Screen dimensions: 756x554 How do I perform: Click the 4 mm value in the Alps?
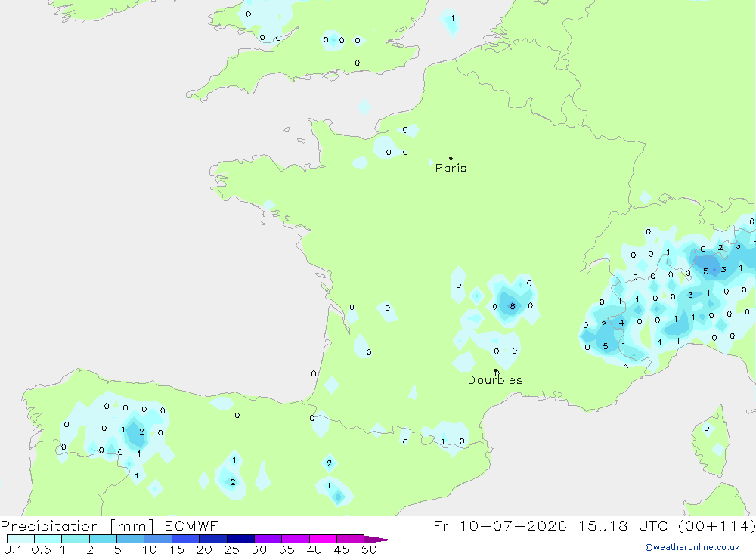[x=621, y=323]
